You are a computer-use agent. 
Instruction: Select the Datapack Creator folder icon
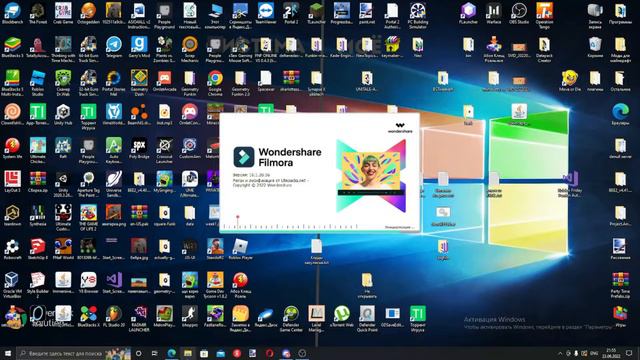click(x=544, y=49)
